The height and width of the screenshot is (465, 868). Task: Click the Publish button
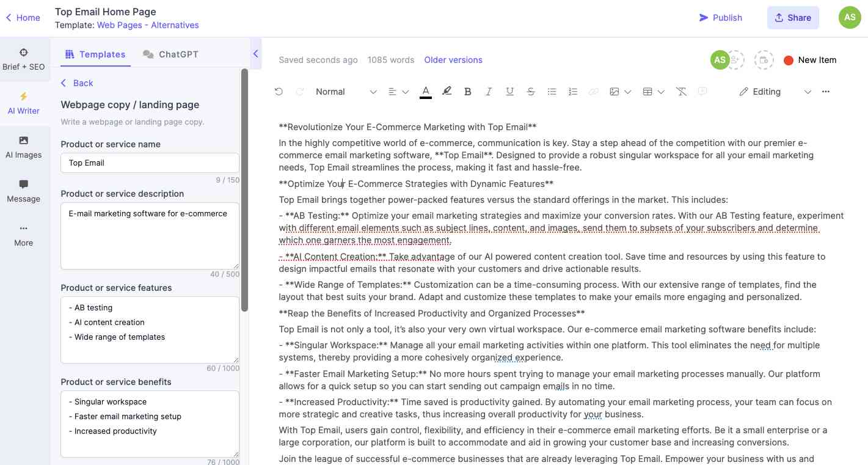click(721, 18)
